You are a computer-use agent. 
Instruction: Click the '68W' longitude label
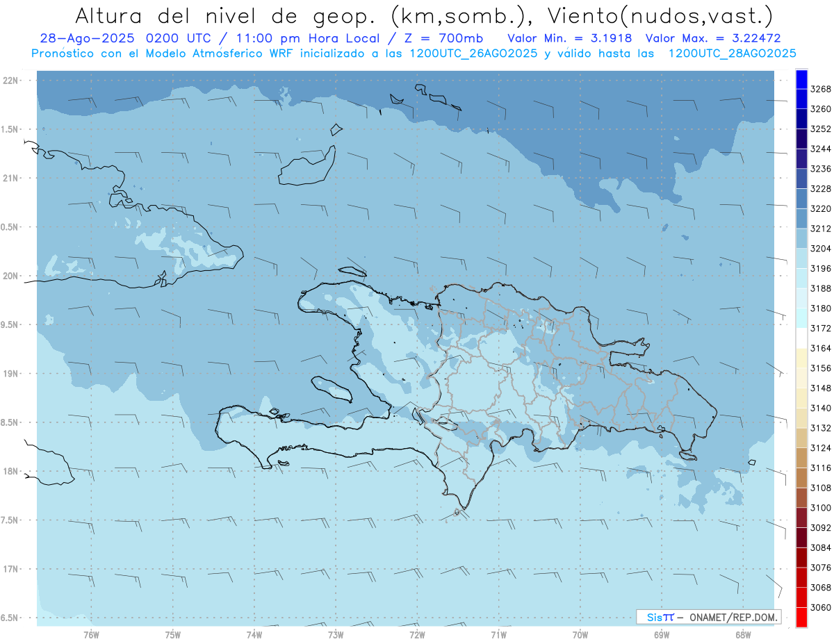(743, 634)
